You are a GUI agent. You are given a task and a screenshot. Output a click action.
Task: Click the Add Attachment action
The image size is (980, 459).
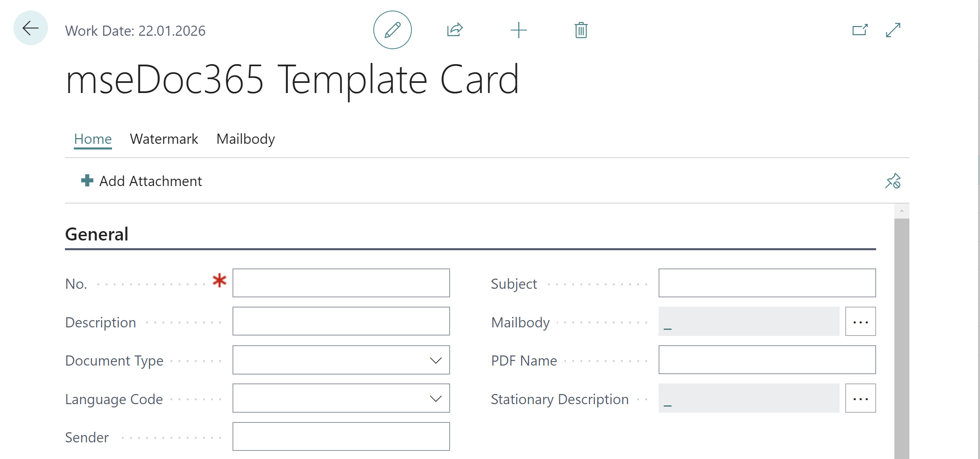click(x=150, y=181)
